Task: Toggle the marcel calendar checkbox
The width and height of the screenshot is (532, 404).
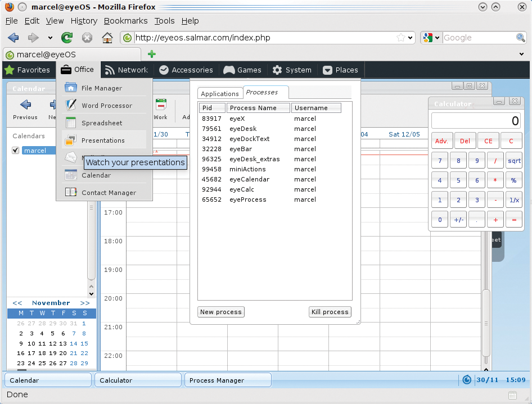Action: (x=15, y=150)
